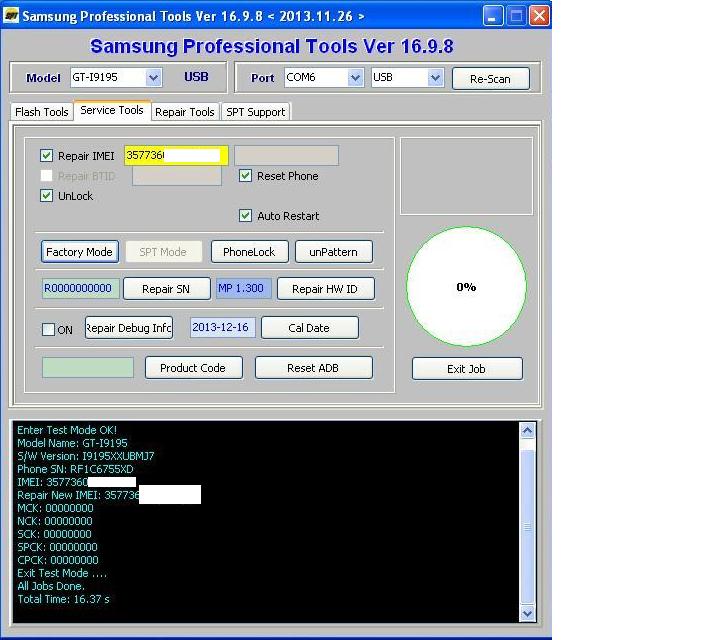Click the PhoneLock button

click(249, 252)
